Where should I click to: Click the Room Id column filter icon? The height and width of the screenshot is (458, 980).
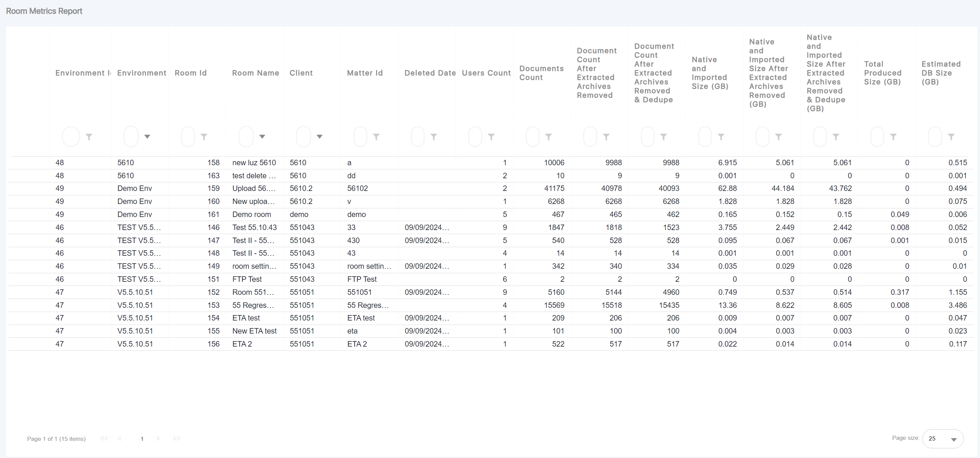coord(204,137)
